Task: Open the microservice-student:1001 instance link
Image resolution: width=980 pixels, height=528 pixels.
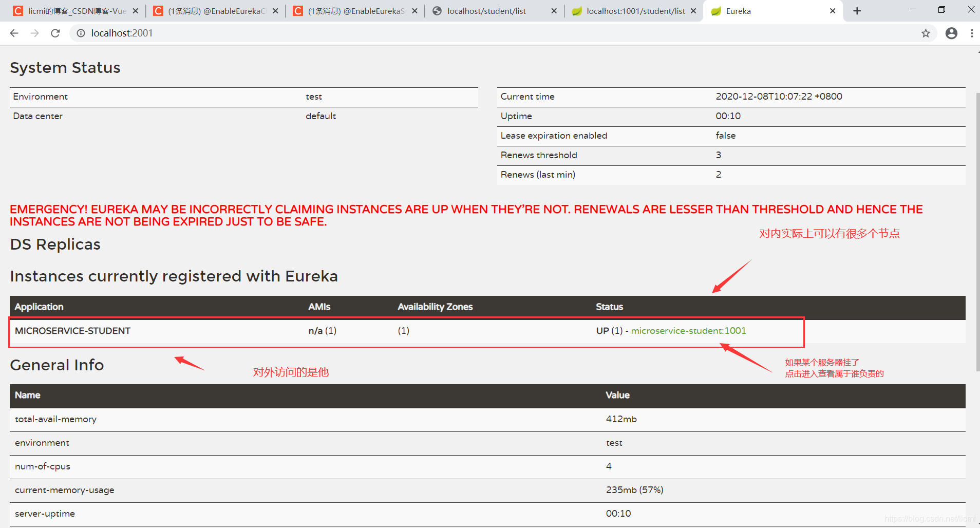Action: (688, 331)
